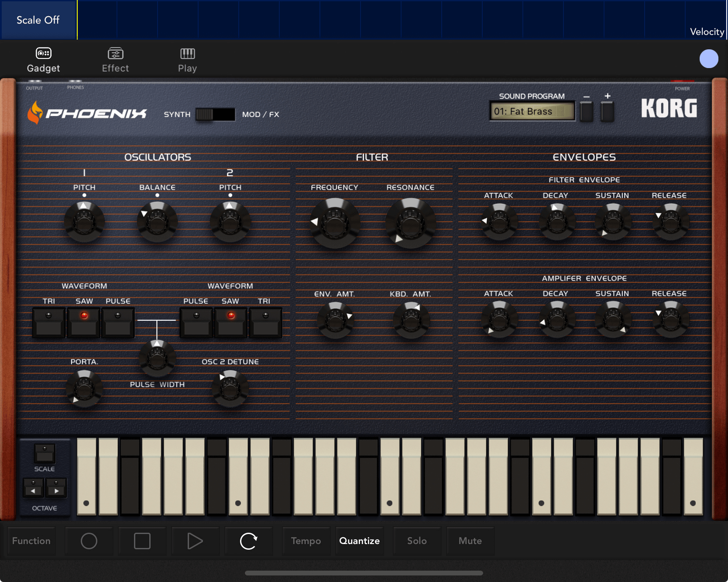Switch to the Effect tab
Image resolution: width=728 pixels, height=582 pixels.
pyautogui.click(x=115, y=60)
